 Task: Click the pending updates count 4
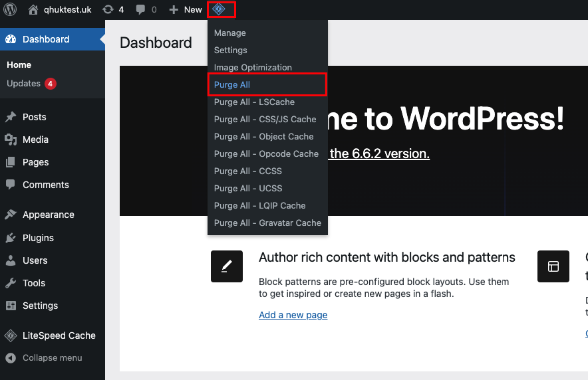[x=121, y=10]
